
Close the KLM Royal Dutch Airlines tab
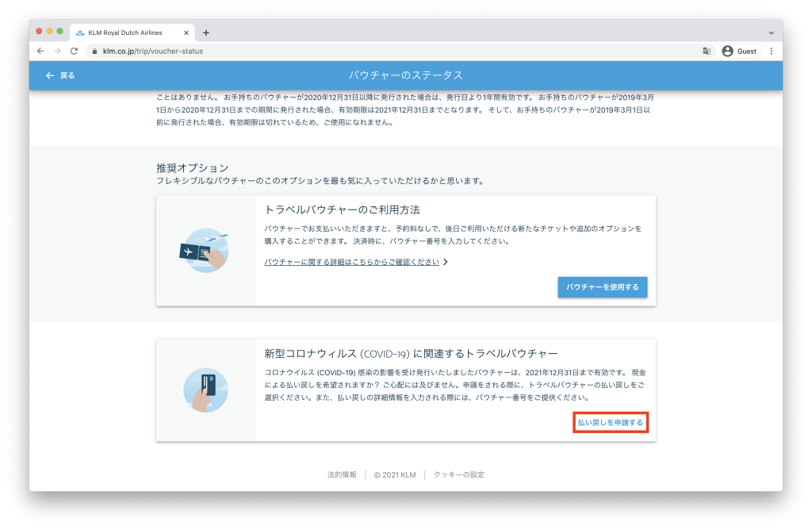tap(186, 33)
